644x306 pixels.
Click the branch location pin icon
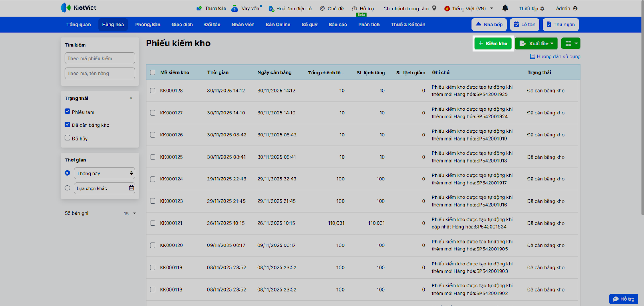click(x=434, y=8)
